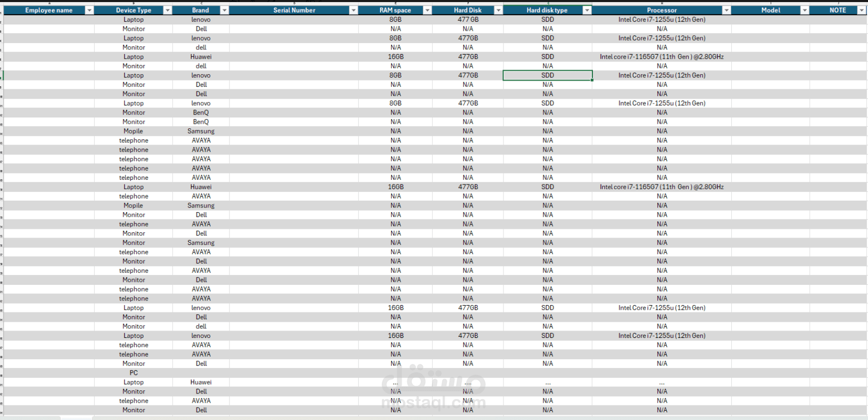Select the Device Type header text

pyautogui.click(x=134, y=10)
